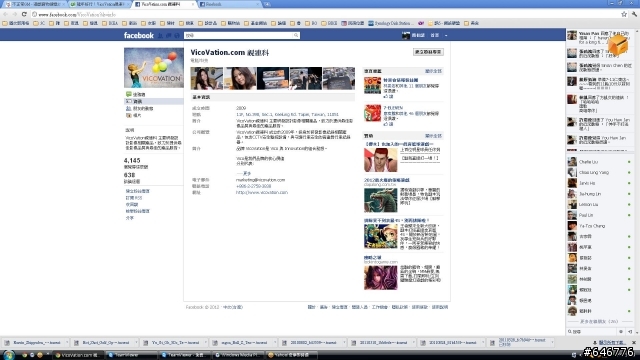
Task: Select the highlighted Info item in the sidebar
Action: pyautogui.click(x=153, y=101)
